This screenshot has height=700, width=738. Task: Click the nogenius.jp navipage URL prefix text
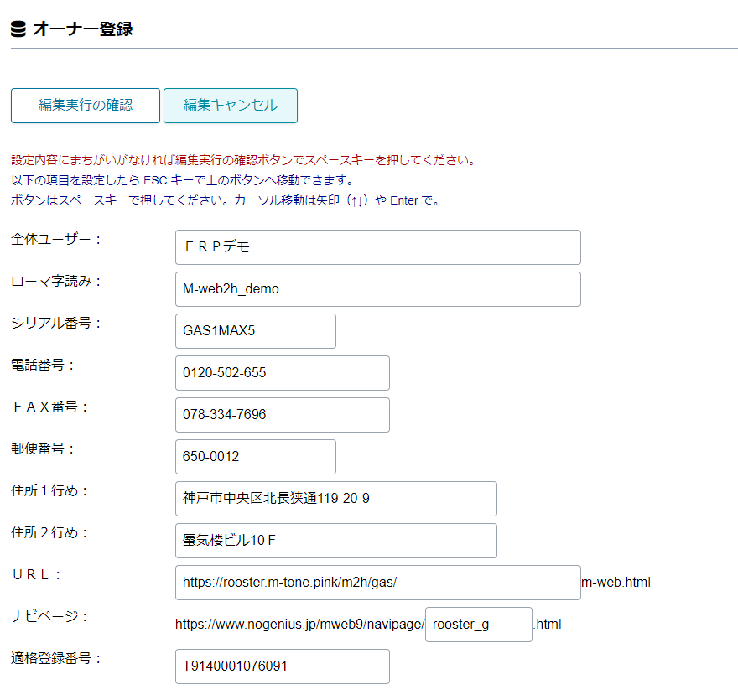(x=299, y=625)
